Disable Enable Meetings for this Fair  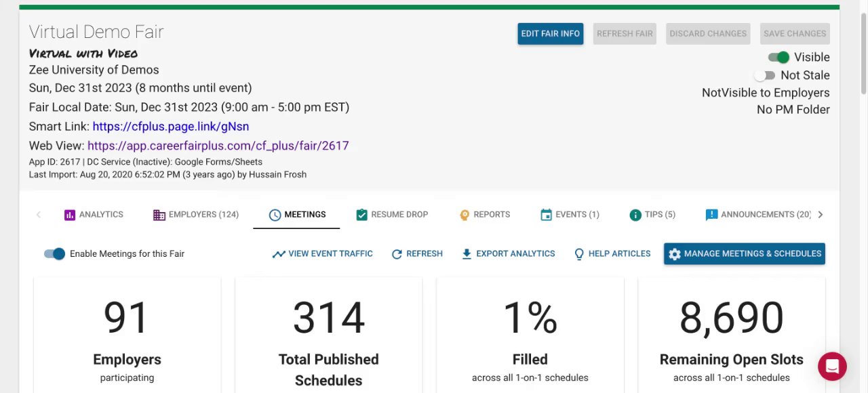click(54, 254)
